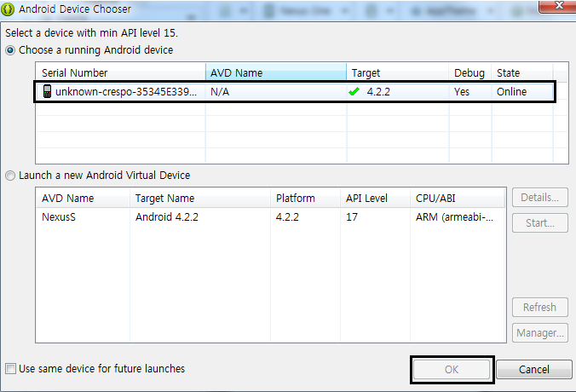Select 'Choose a running Android device' radio button
This screenshot has width=576, height=392.
(x=10, y=50)
